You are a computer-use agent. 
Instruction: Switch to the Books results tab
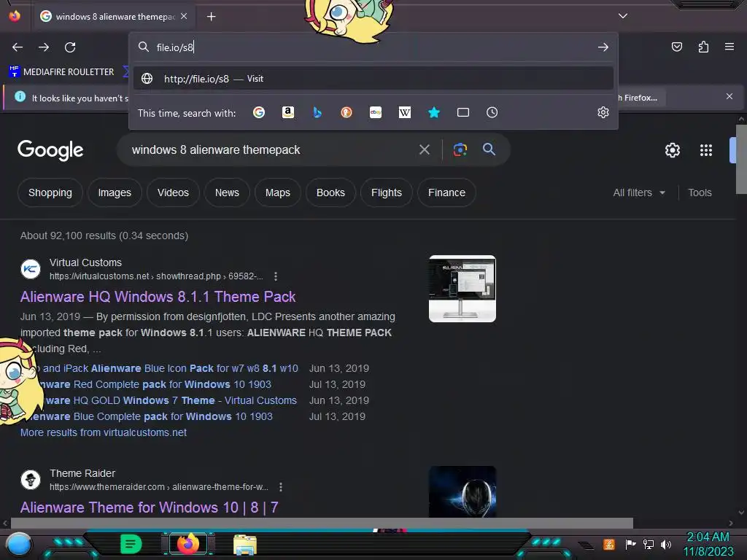point(330,192)
